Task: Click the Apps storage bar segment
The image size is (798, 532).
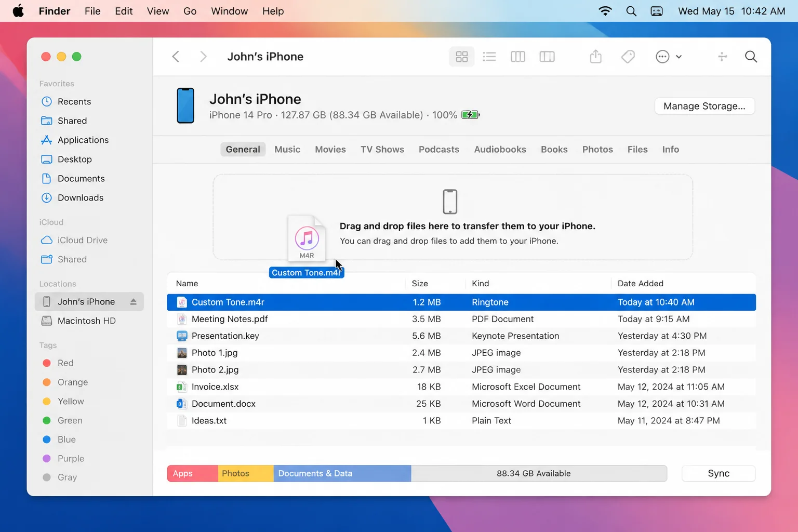Action: (x=193, y=473)
